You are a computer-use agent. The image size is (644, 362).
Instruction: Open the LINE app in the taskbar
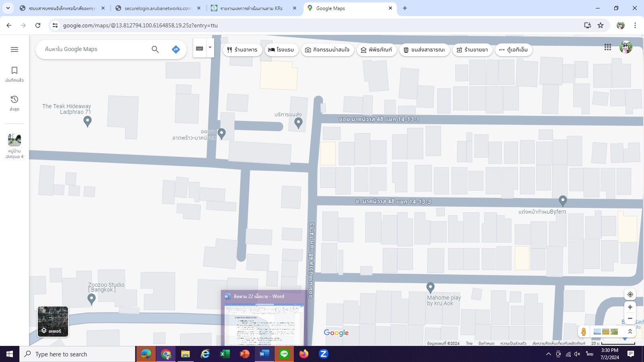click(x=284, y=354)
